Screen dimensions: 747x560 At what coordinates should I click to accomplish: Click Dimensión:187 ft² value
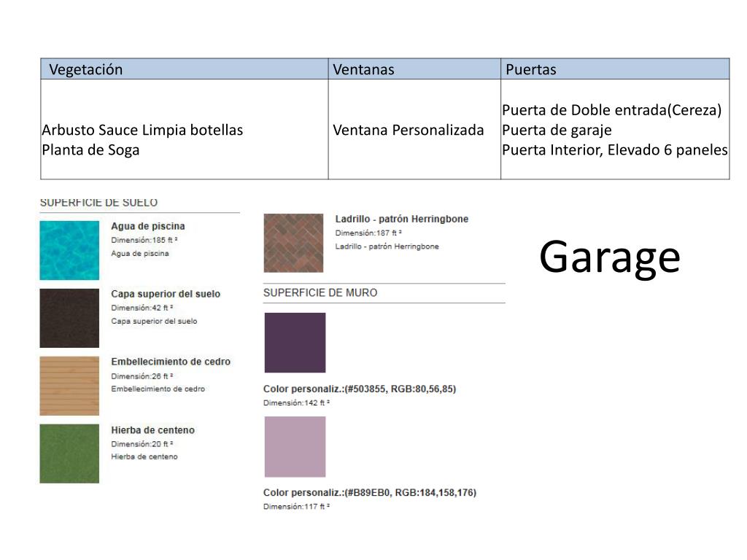coord(368,233)
